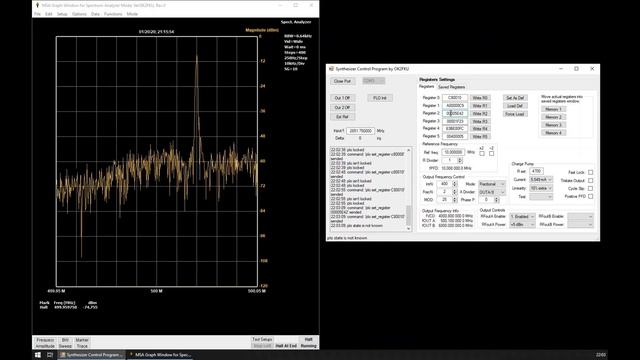The image size is (640, 360).
Task: Click the Out 1 Off button
Action: [x=342, y=98]
